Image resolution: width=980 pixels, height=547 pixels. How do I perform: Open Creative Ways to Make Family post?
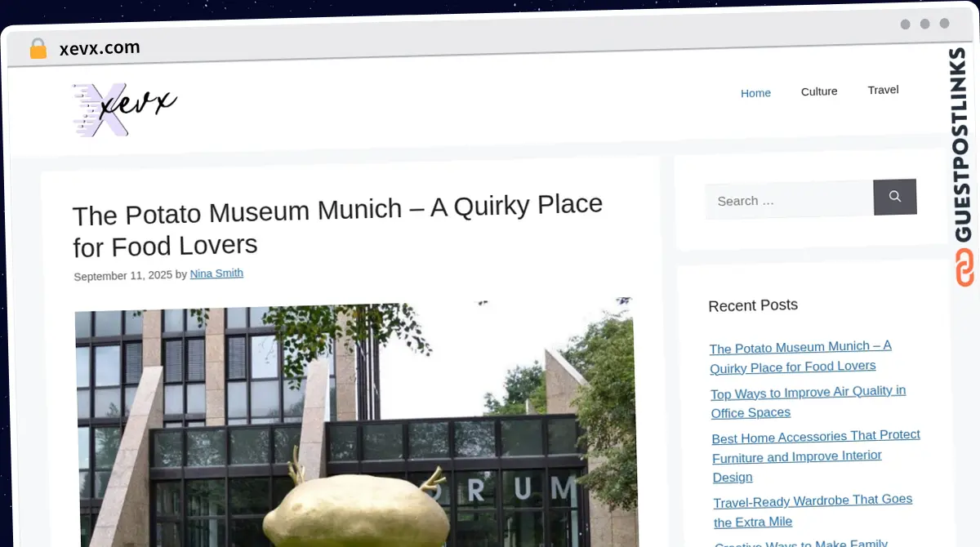pyautogui.click(x=801, y=542)
